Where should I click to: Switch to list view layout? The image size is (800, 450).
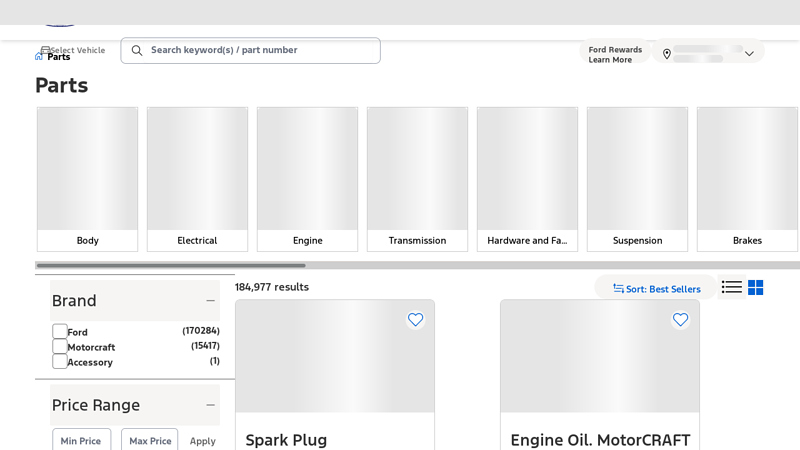tap(732, 287)
